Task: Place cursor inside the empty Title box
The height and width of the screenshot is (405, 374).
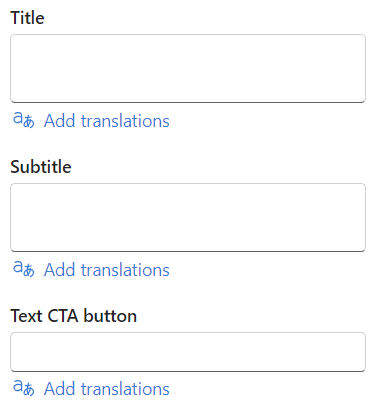Action: 188,68
